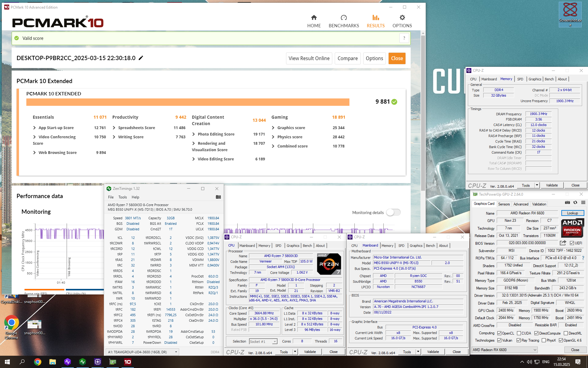
Task: Toggle the CUDA checkbox
Action: [519, 333]
